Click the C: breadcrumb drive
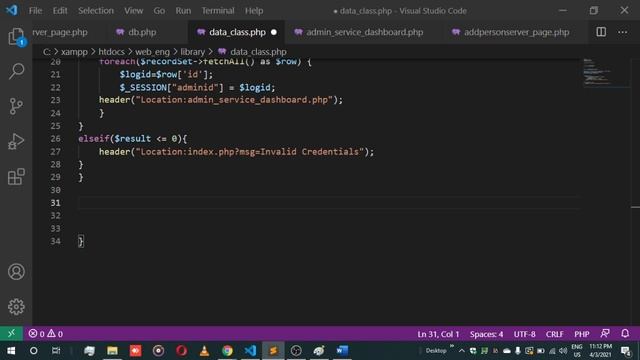This screenshot has height=360, width=640. [47, 52]
